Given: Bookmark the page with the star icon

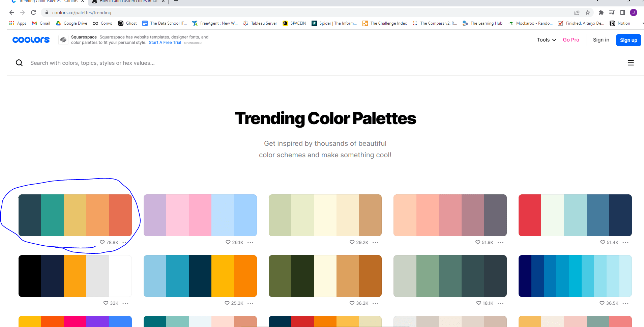Looking at the screenshot, I should tap(588, 12).
